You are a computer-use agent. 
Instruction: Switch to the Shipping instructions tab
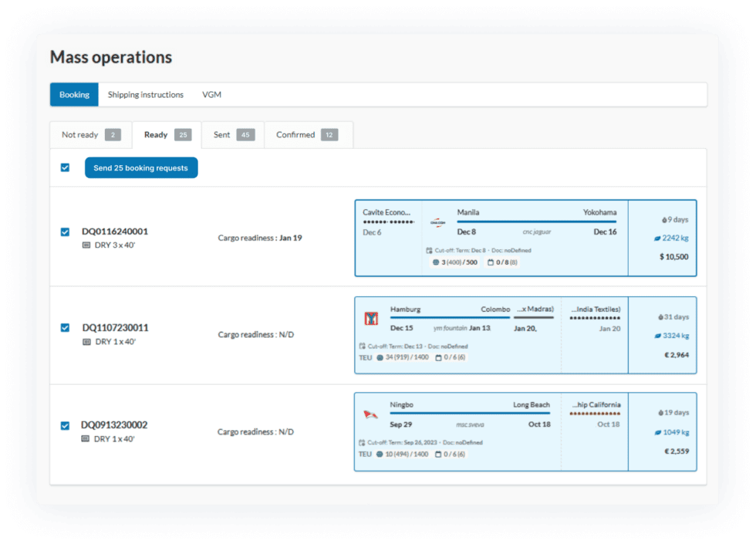(x=145, y=94)
